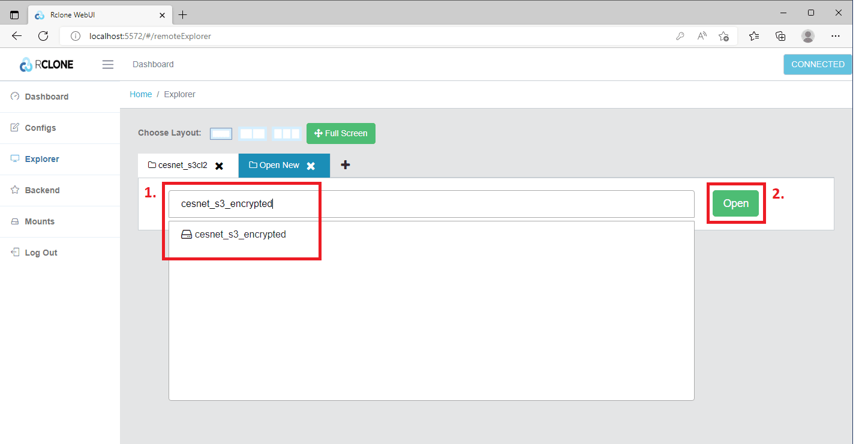Viewport: 868px width, 444px height.
Task: Log Out from the sidebar
Action: (x=41, y=253)
